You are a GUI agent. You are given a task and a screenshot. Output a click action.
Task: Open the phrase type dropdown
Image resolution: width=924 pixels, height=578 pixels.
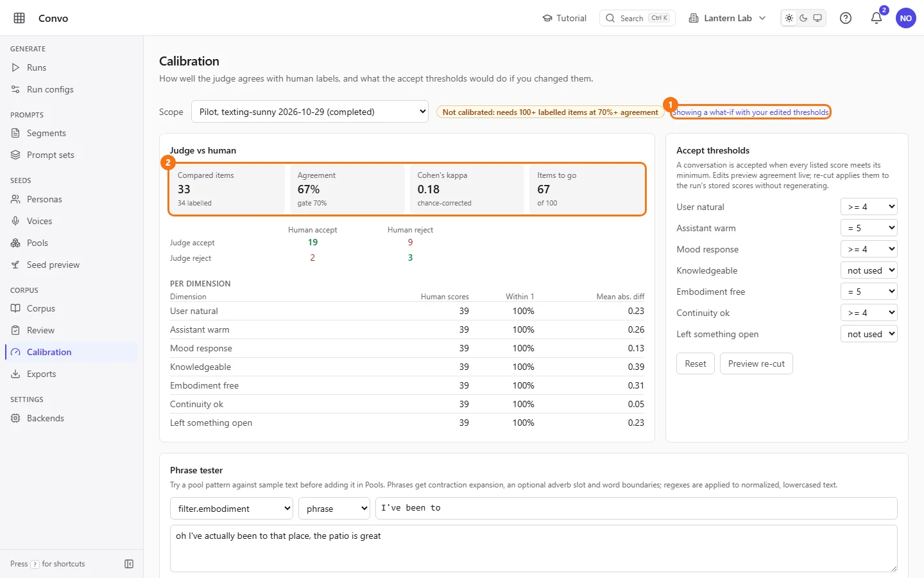334,509
